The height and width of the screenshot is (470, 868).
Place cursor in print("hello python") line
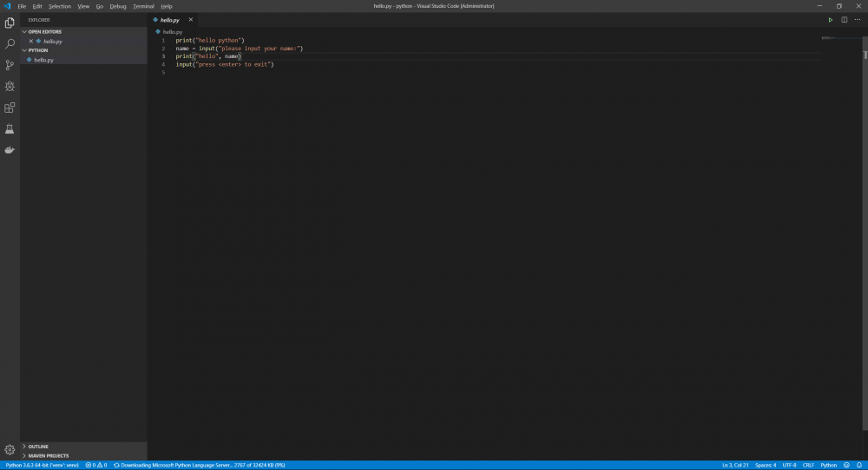point(210,41)
